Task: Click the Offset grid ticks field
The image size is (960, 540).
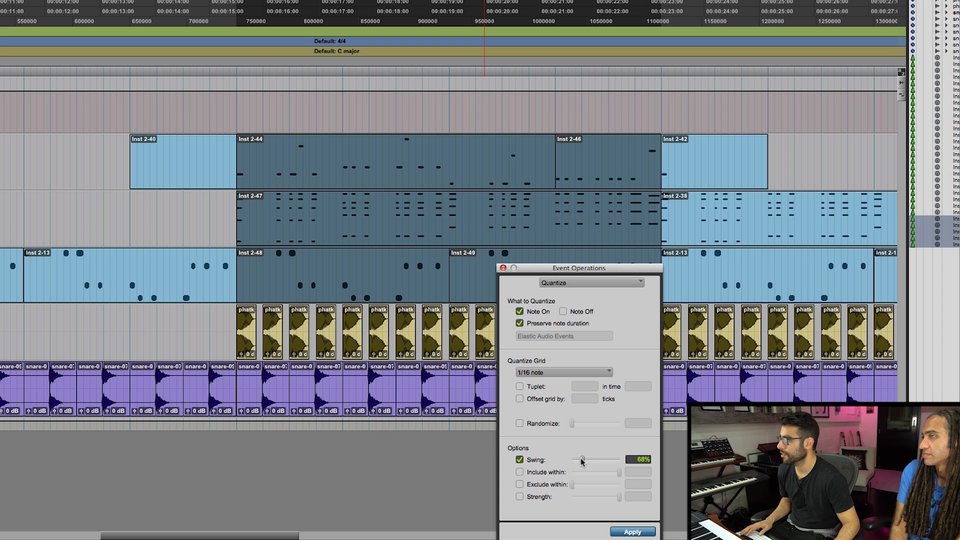Action: (x=584, y=399)
